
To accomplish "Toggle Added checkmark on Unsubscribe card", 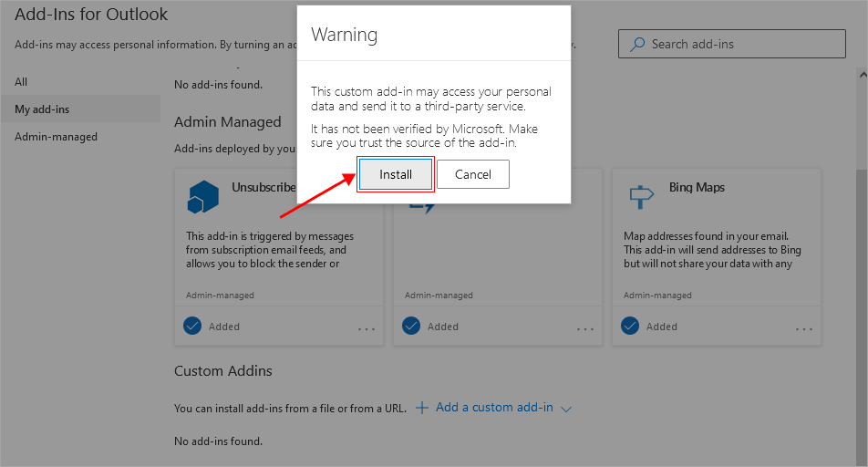I will tap(192, 326).
